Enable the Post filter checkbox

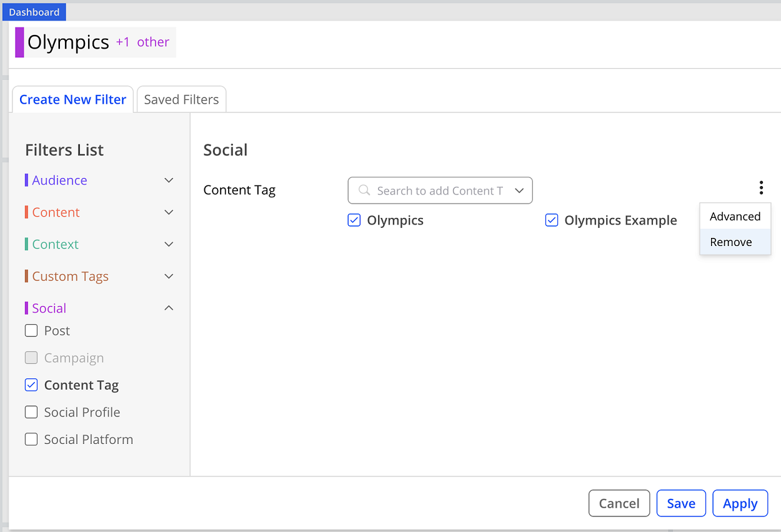pos(31,330)
